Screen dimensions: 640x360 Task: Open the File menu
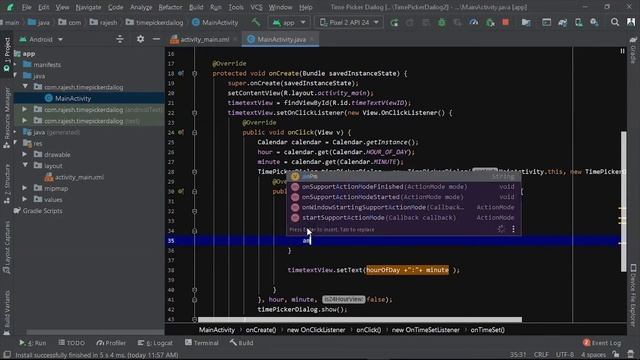[x=27, y=7]
